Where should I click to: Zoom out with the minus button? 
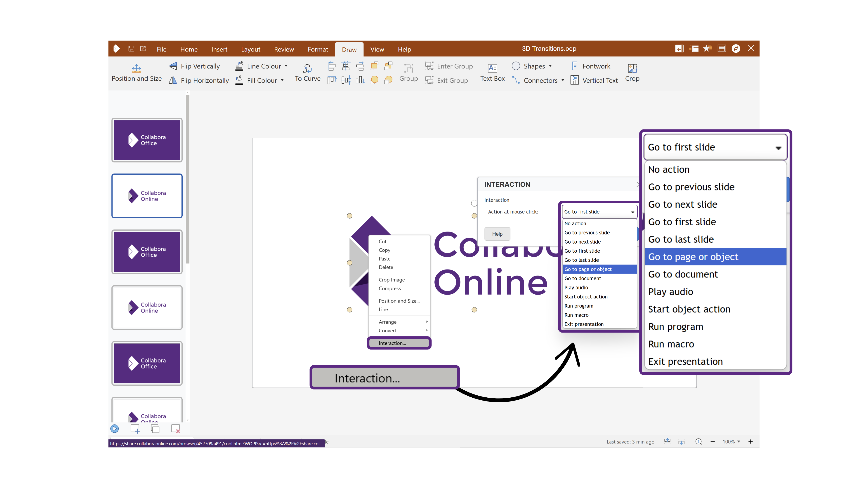tap(713, 441)
